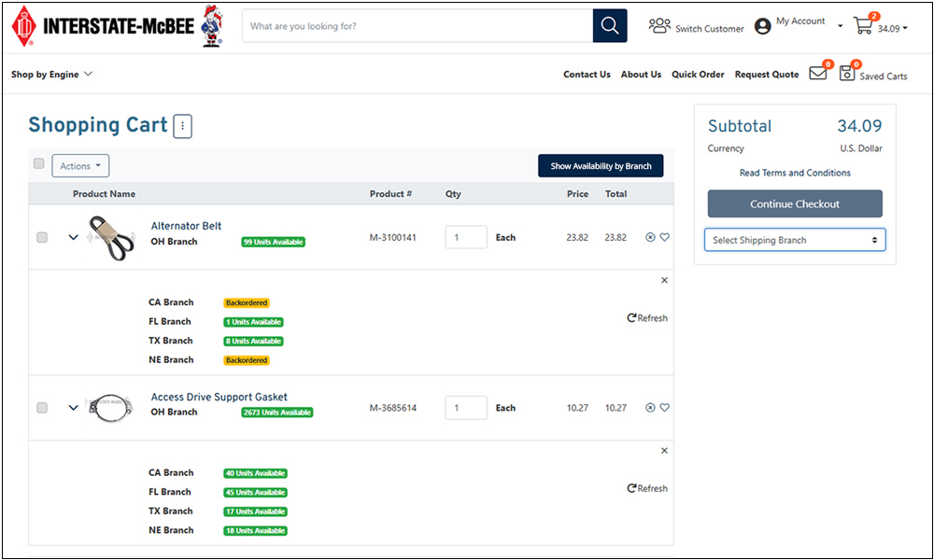This screenshot has height=560, width=934.
Task: Open Shopping Cart three-dot options menu
Action: (x=183, y=126)
